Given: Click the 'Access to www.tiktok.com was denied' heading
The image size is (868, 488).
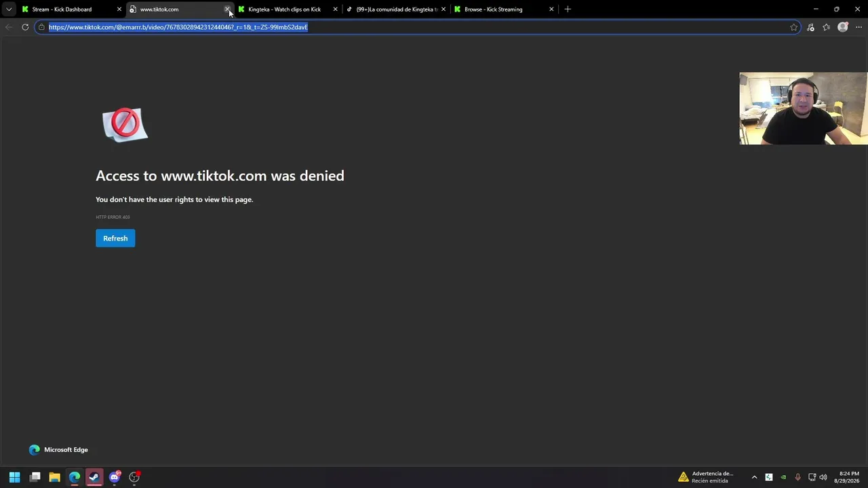Looking at the screenshot, I should tap(220, 176).
